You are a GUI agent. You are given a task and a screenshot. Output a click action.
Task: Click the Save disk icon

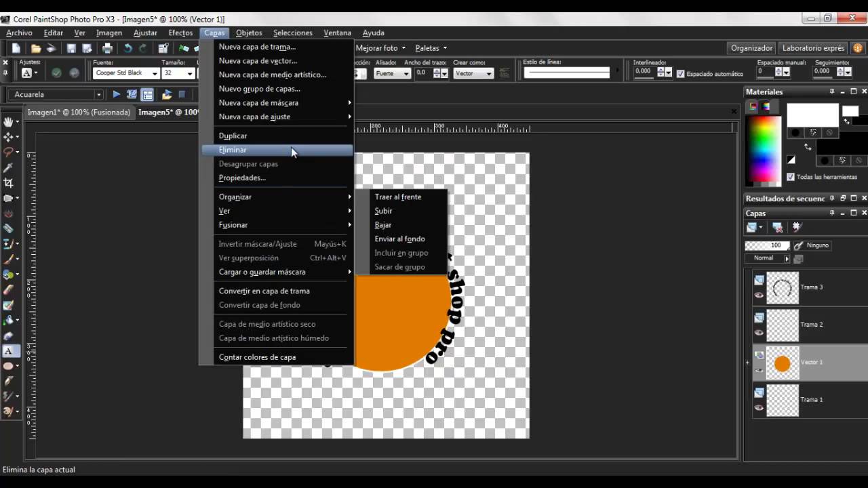[x=71, y=48]
